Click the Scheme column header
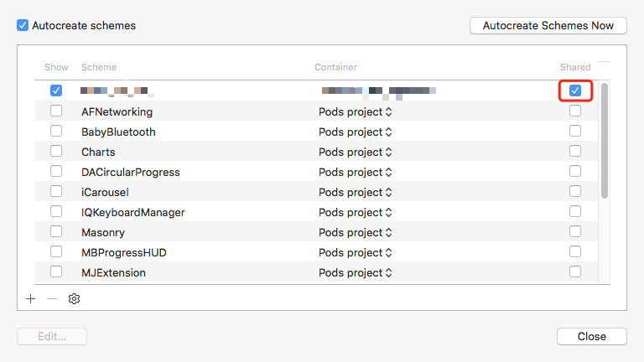 point(99,67)
